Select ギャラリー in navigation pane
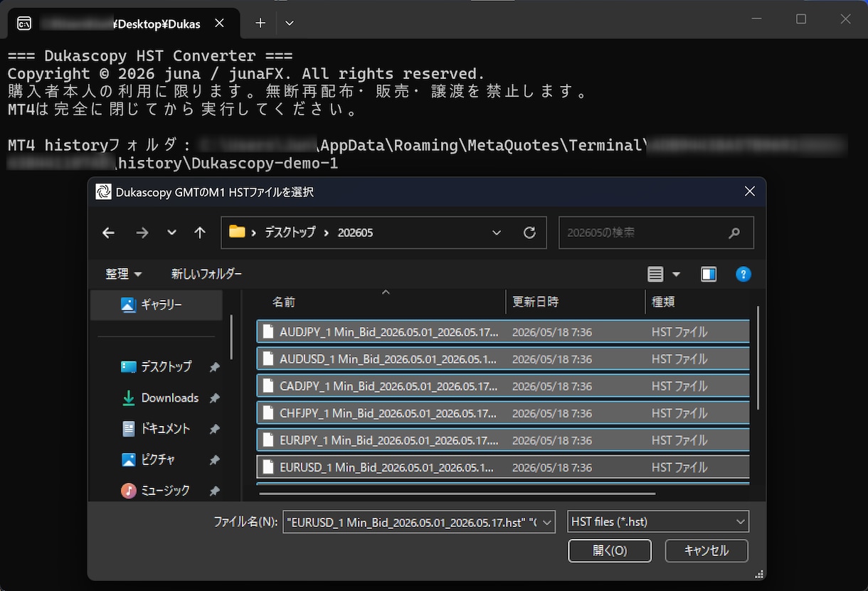The width and height of the screenshot is (868, 591). [156, 304]
